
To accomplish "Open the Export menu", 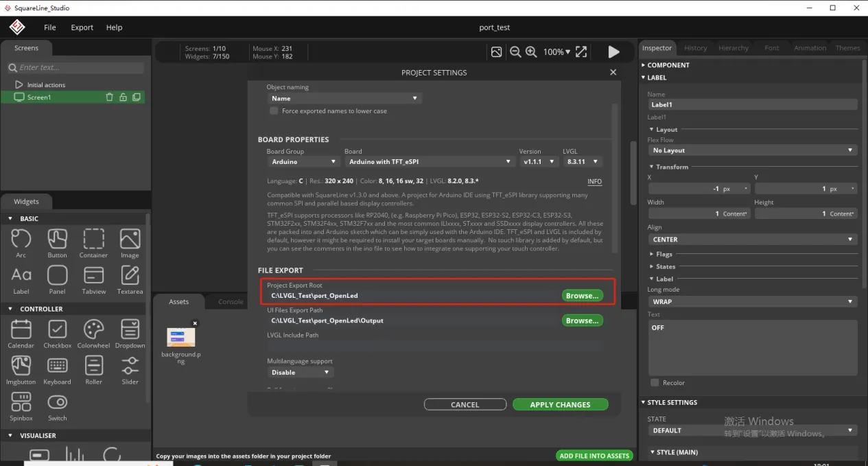I will [82, 27].
